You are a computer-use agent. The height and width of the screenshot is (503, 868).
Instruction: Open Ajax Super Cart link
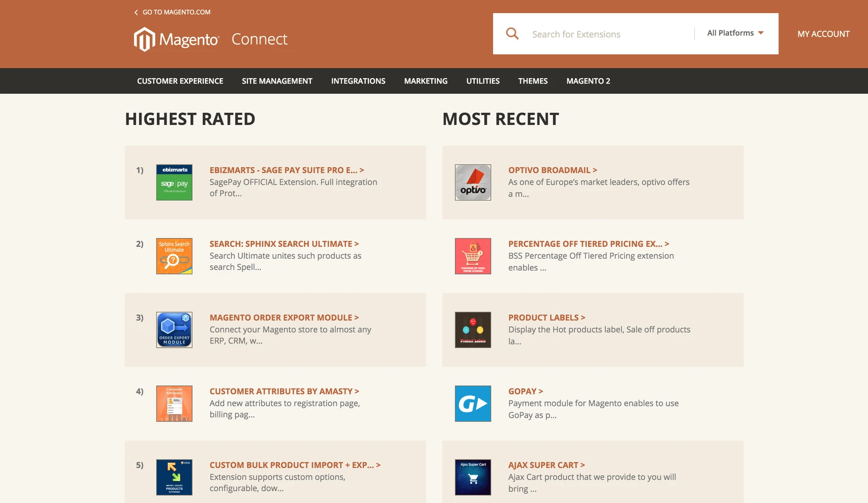546,465
